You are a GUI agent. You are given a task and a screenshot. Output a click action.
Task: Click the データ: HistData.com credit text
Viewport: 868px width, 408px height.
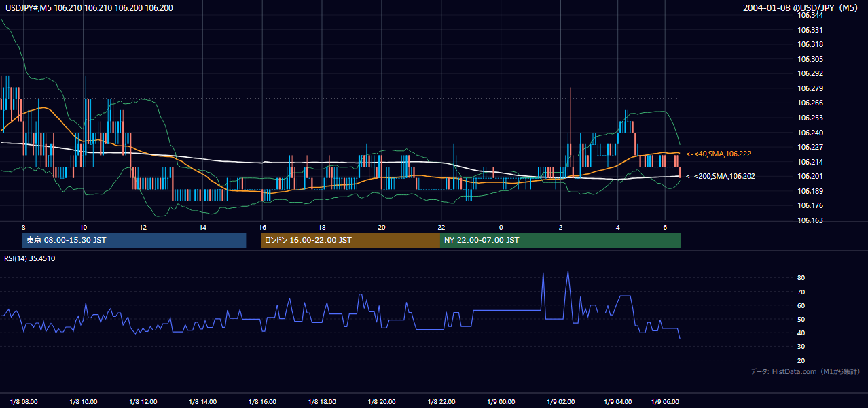(x=806, y=371)
